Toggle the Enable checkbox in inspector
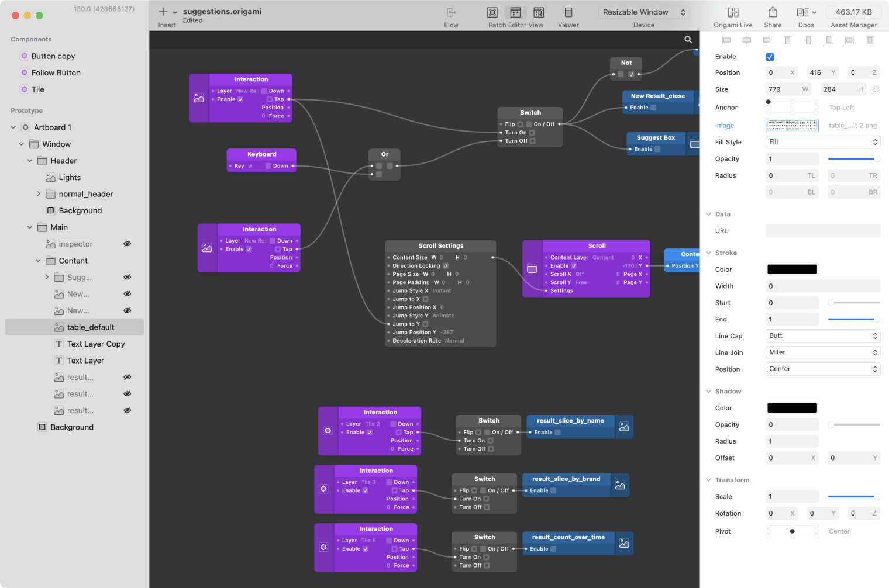The image size is (889, 588). pyautogui.click(x=770, y=57)
